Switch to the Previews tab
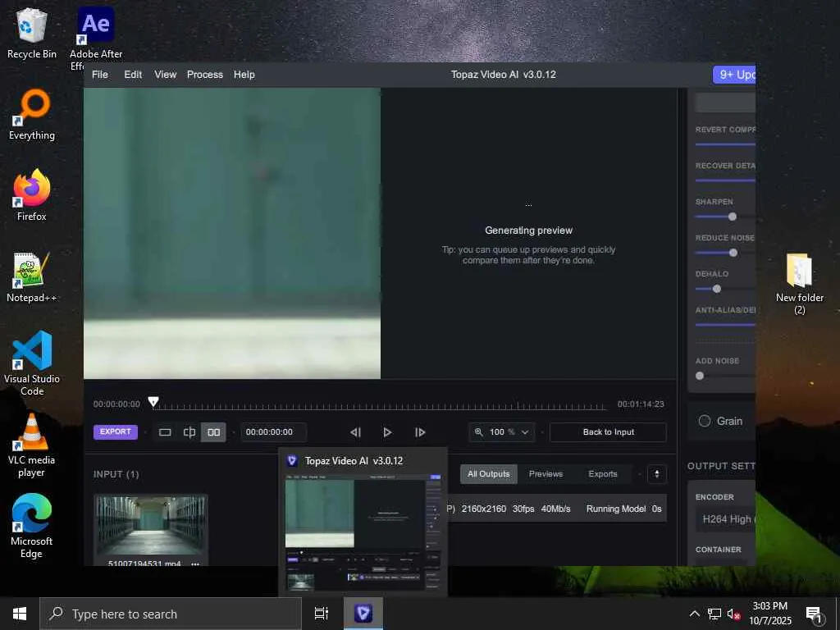This screenshot has height=630, width=840. coord(546,474)
